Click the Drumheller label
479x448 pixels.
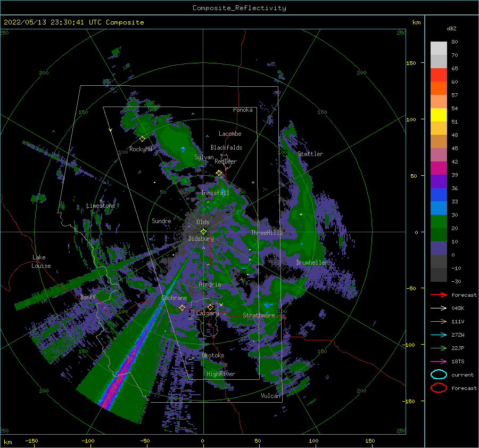click(311, 263)
